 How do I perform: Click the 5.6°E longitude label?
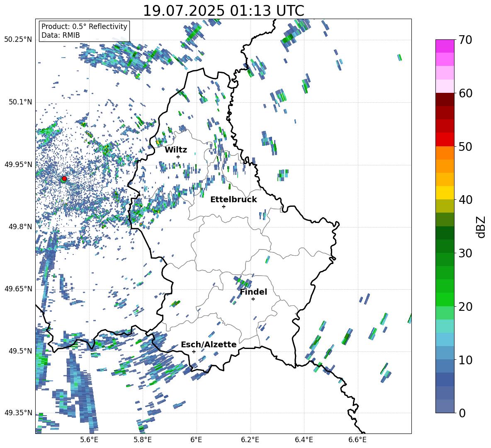89,440
